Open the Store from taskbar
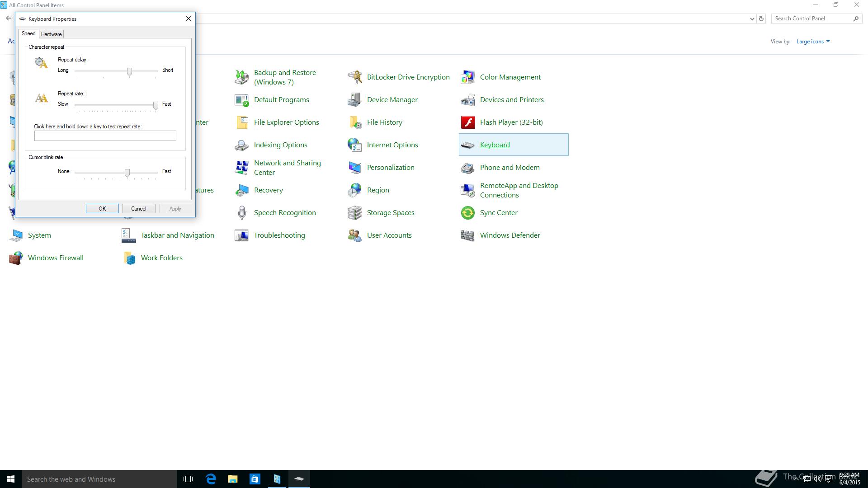This screenshot has height=488, width=868. tap(255, 479)
